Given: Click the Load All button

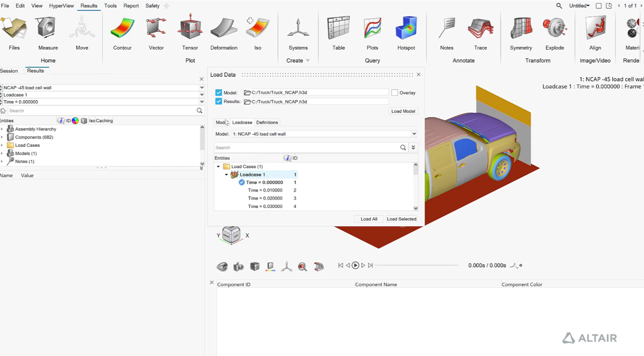Looking at the screenshot, I should pos(369,219).
